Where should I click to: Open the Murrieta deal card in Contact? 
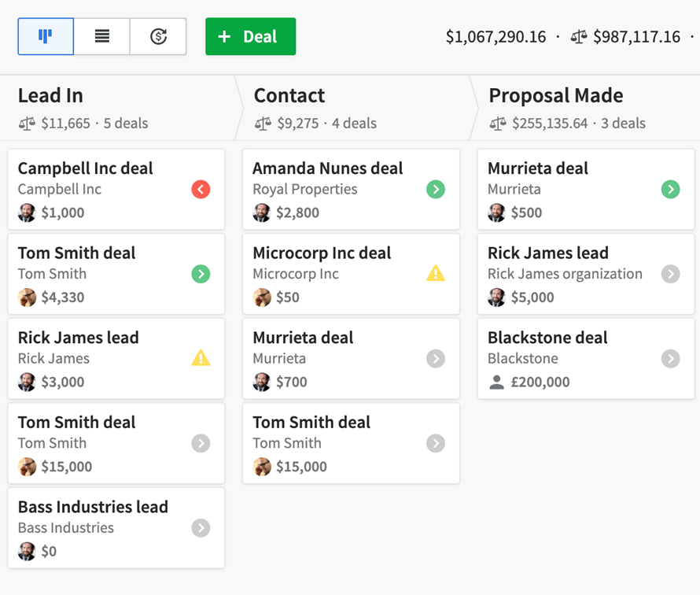[351, 359]
